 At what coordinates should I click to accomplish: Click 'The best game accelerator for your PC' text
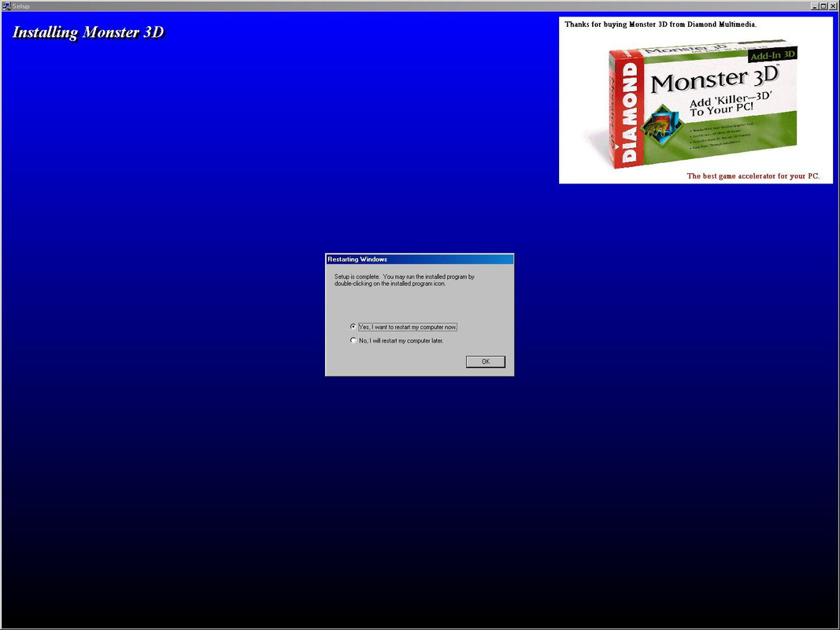coord(753,176)
